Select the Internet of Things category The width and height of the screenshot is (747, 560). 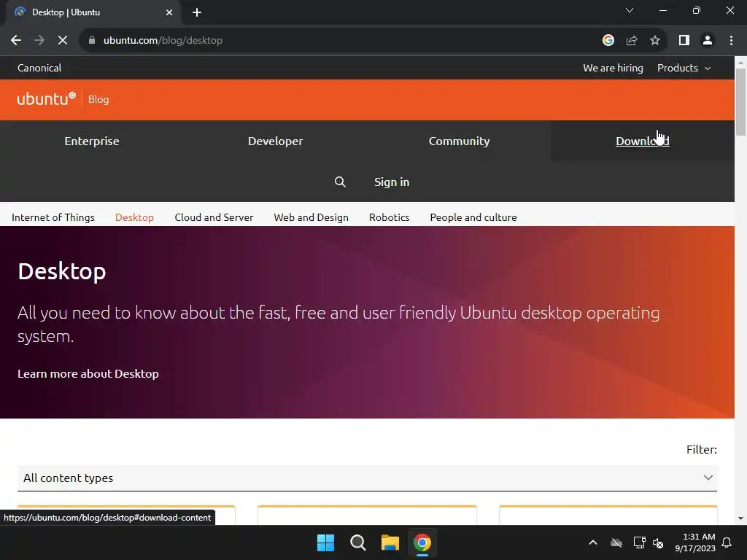coord(53,217)
